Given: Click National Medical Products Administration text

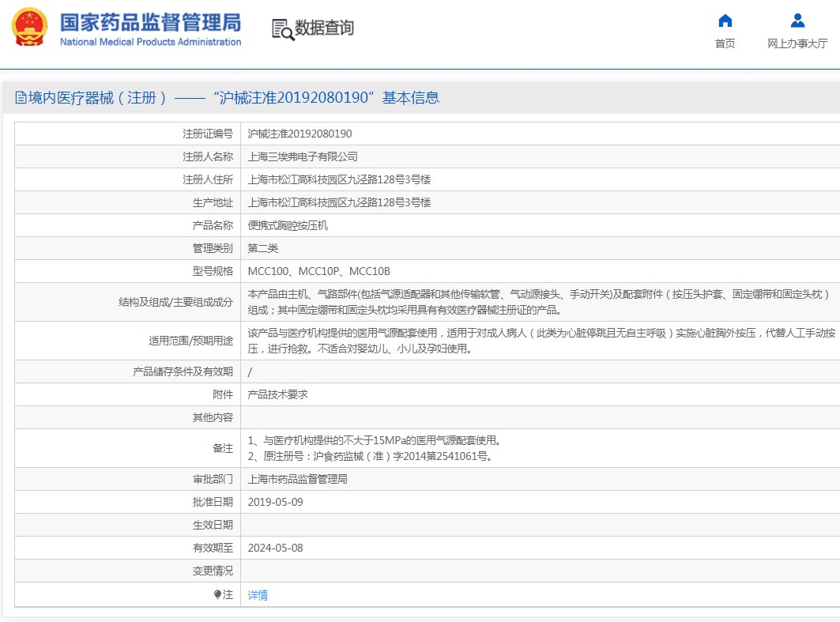Looking at the screenshot, I should tap(150, 42).
